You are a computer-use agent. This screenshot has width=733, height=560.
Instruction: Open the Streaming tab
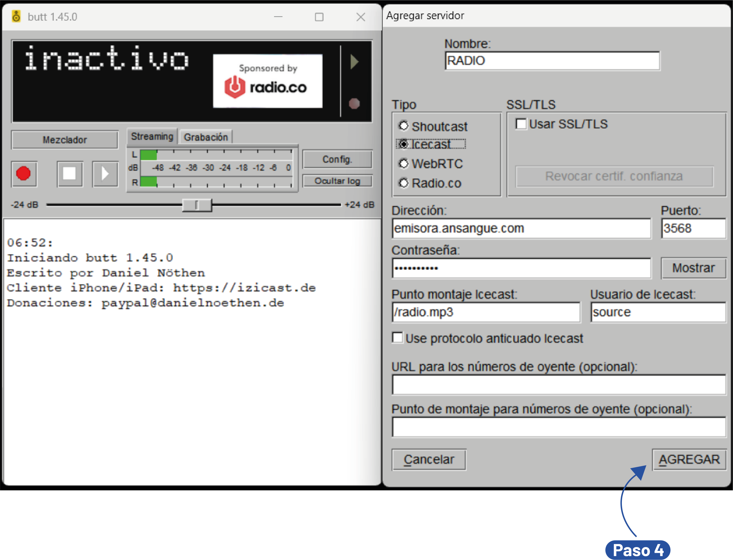[x=152, y=136]
